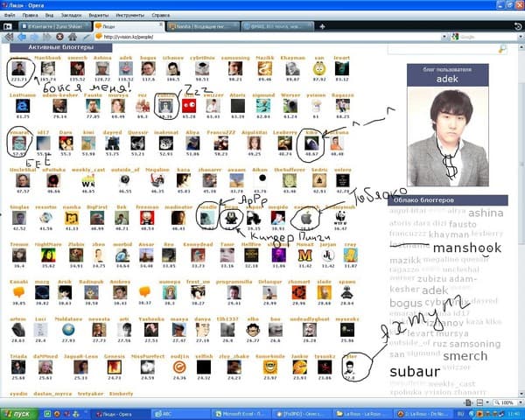This screenshot has width=525, height=420.
Task: Go back with the blue arrow
Action: pos(22,37)
